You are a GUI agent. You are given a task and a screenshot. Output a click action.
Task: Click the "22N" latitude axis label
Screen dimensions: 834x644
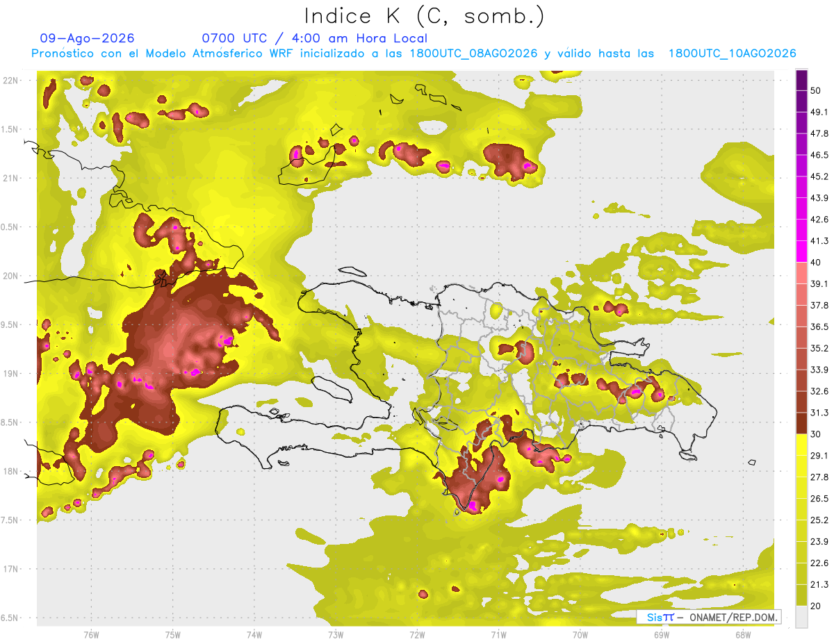[10, 81]
